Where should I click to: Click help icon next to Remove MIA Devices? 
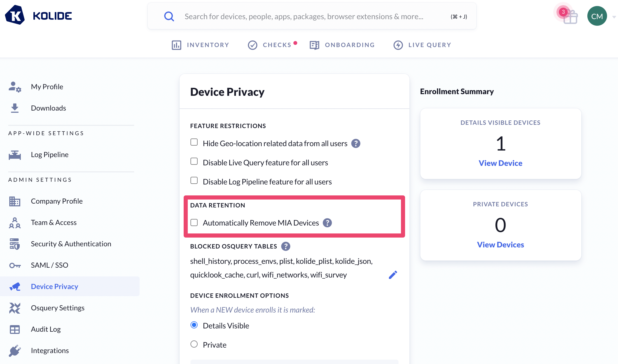tap(327, 223)
